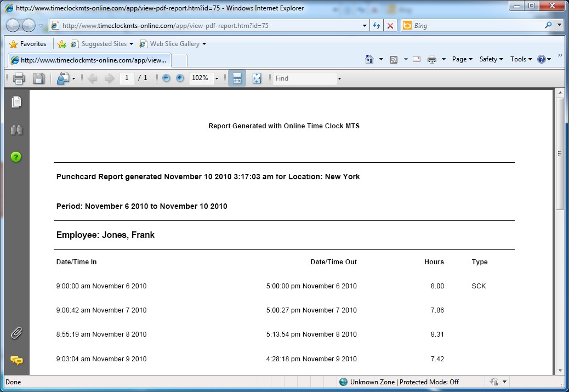The height and width of the screenshot is (392, 569).
Task: Click the scrollbar down arrow
Action: [560, 370]
